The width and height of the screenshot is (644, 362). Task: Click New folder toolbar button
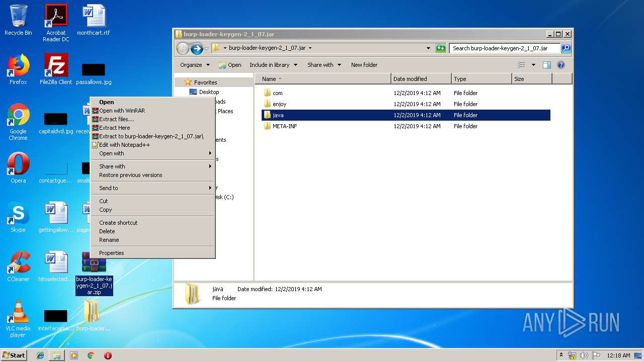(x=364, y=65)
